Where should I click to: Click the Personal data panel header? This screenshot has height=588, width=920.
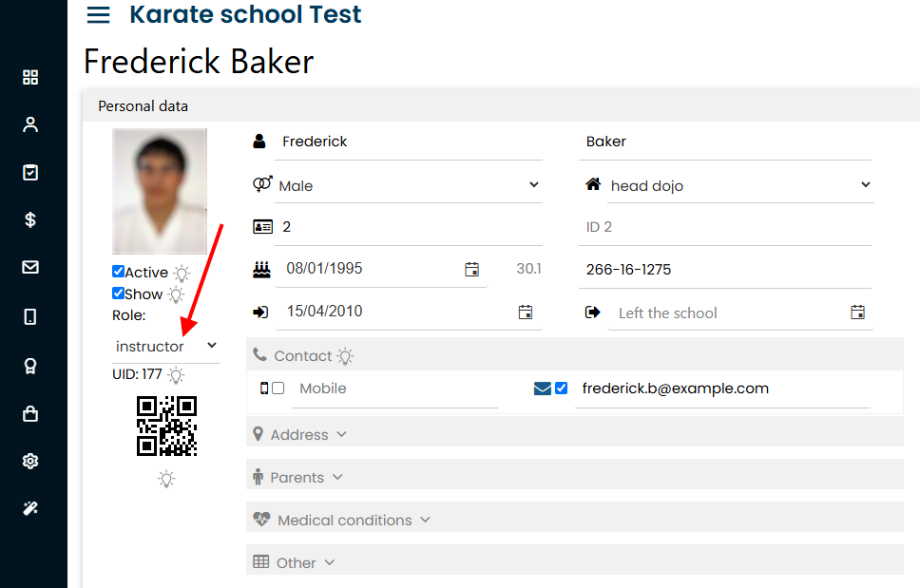click(x=501, y=106)
